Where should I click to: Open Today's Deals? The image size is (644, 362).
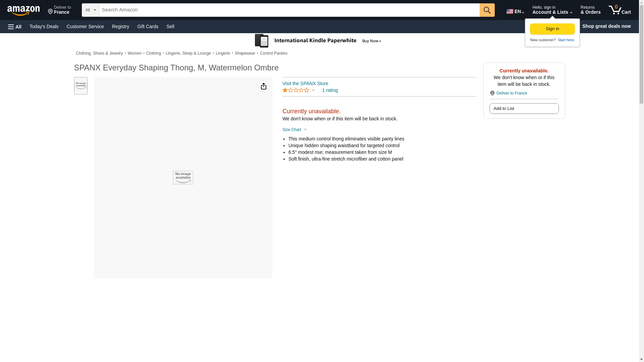(x=44, y=26)
